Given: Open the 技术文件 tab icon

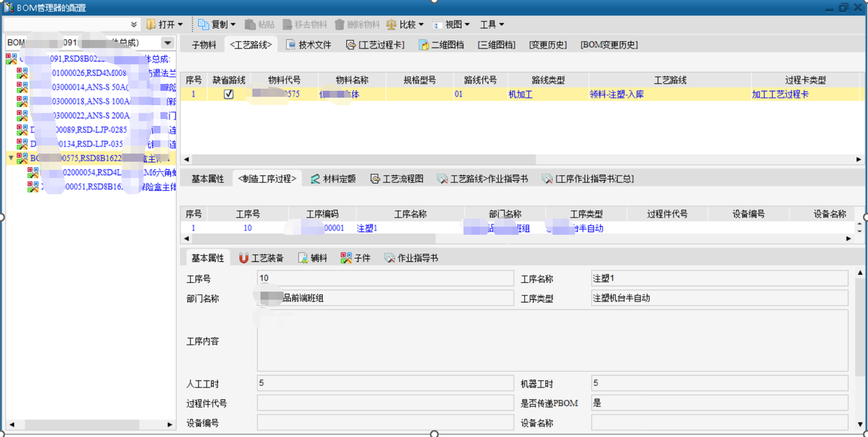Looking at the screenshot, I should 291,44.
